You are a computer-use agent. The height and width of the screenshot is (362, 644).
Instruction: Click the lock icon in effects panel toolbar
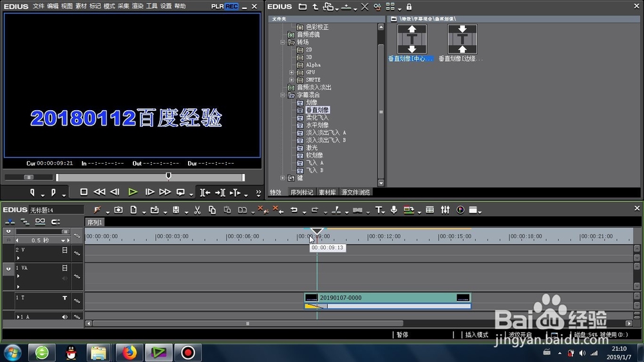pos(409,6)
